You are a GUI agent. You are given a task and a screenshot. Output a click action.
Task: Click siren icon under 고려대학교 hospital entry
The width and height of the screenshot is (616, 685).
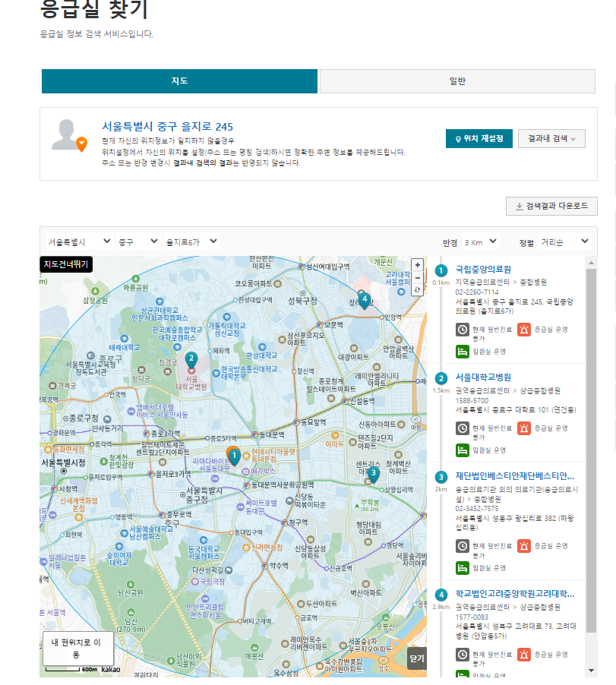click(x=524, y=655)
